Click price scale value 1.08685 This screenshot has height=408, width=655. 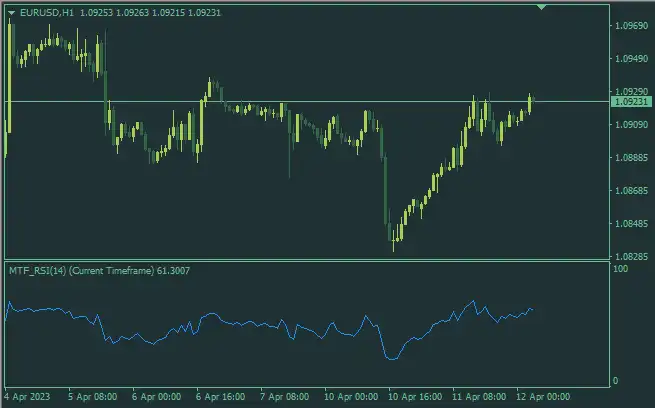(x=631, y=190)
